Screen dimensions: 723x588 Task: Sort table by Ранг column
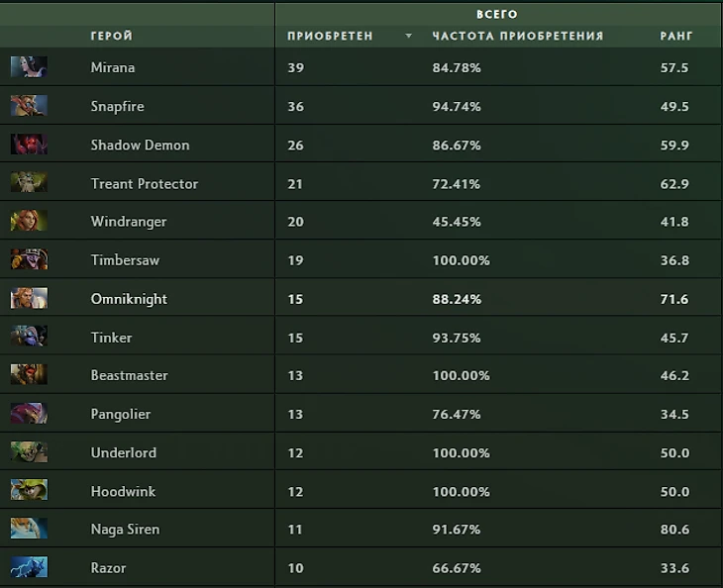[x=676, y=36]
